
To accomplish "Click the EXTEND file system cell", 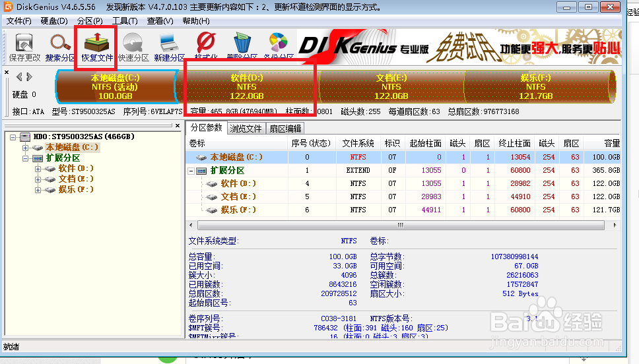I will click(358, 171).
